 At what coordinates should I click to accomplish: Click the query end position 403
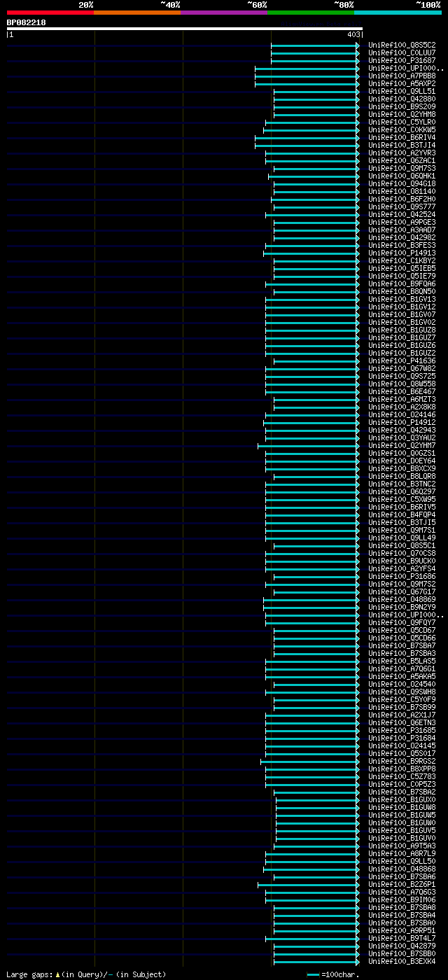pyautogui.click(x=353, y=34)
